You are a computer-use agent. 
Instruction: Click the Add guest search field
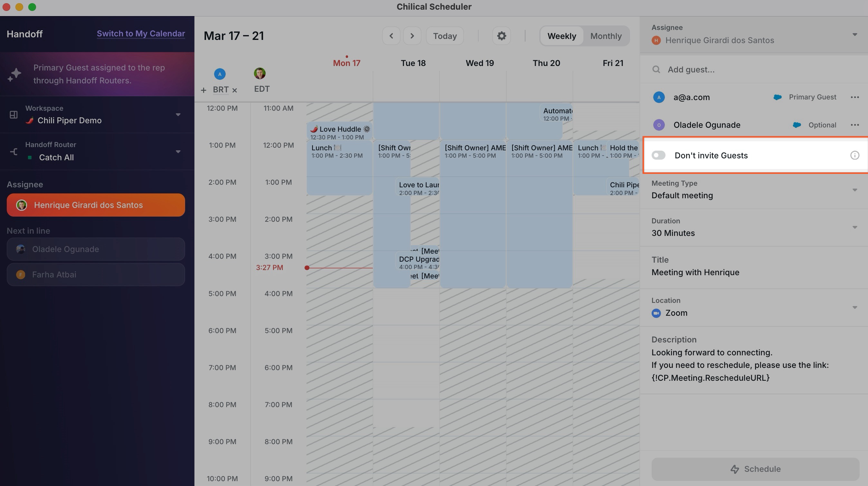point(754,70)
